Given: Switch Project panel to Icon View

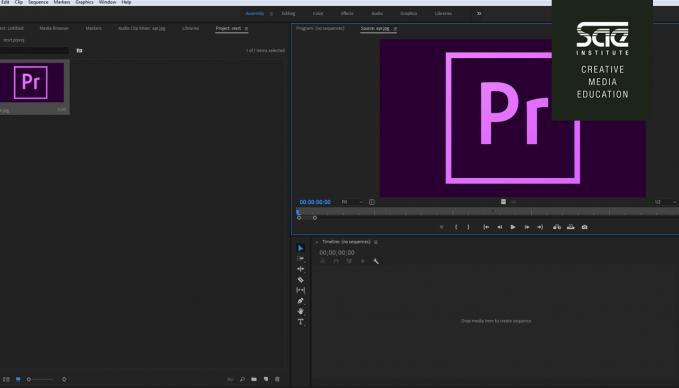Looking at the screenshot, I should [x=18, y=379].
